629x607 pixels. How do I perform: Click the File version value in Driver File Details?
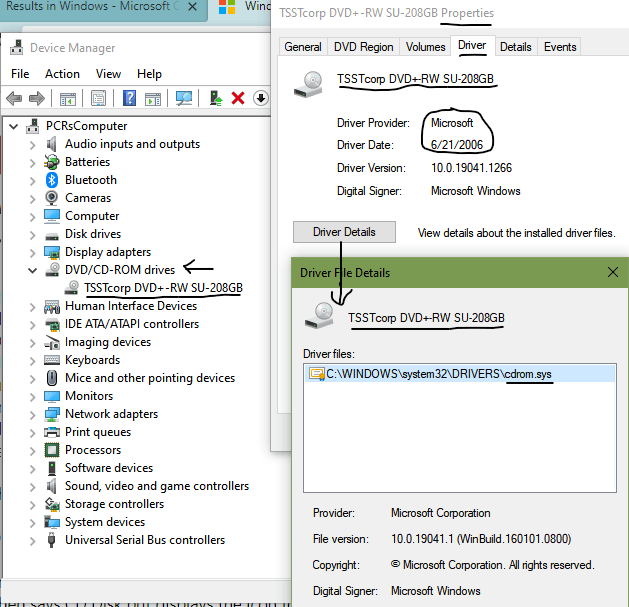(x=481, y=539)
